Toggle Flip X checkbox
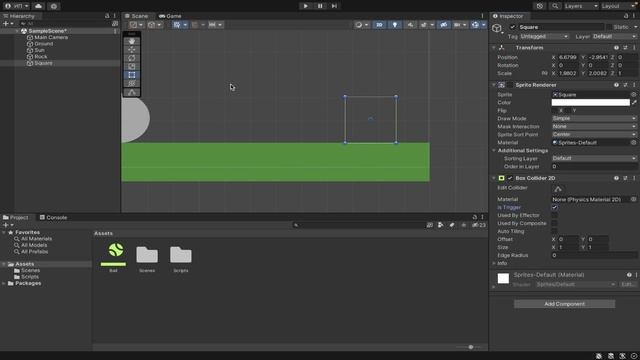 (554, 111)
